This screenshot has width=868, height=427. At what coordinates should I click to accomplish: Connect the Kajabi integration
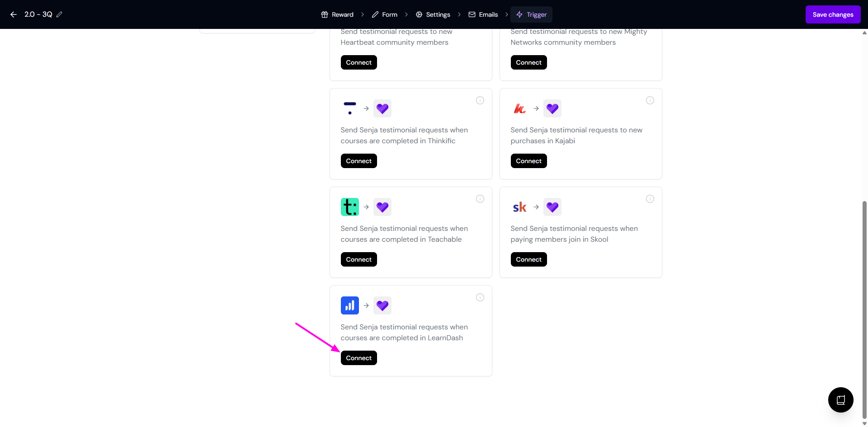tap(528, 161)
